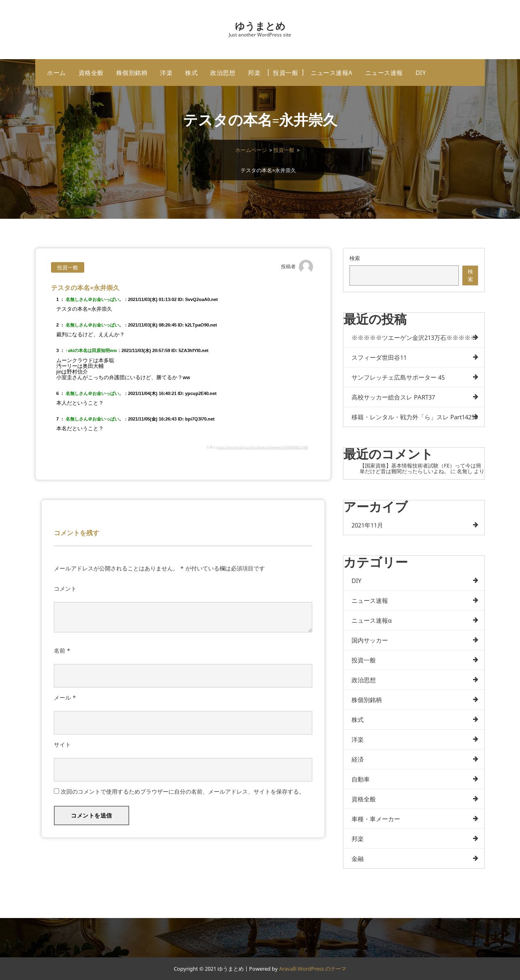Click the arrow icon beside 政治思想 in categories
This screenshot has width=520, height=980.
pyautogui.click(x=475, y=679)
